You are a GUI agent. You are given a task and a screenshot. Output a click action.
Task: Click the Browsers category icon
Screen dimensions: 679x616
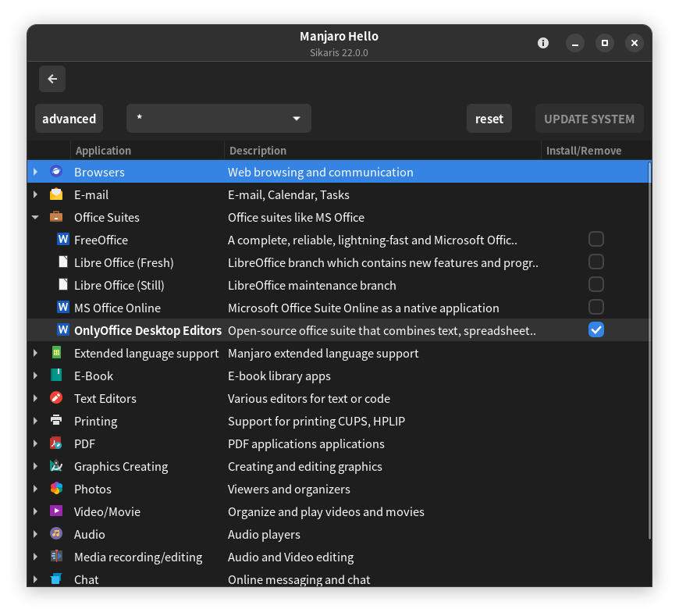[x=56, y=172]
